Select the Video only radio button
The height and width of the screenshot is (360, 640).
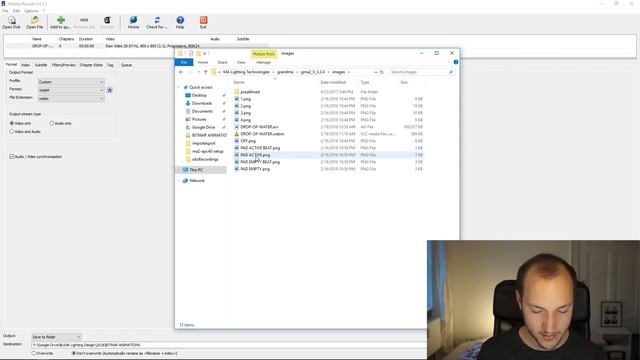pos(12,123)
